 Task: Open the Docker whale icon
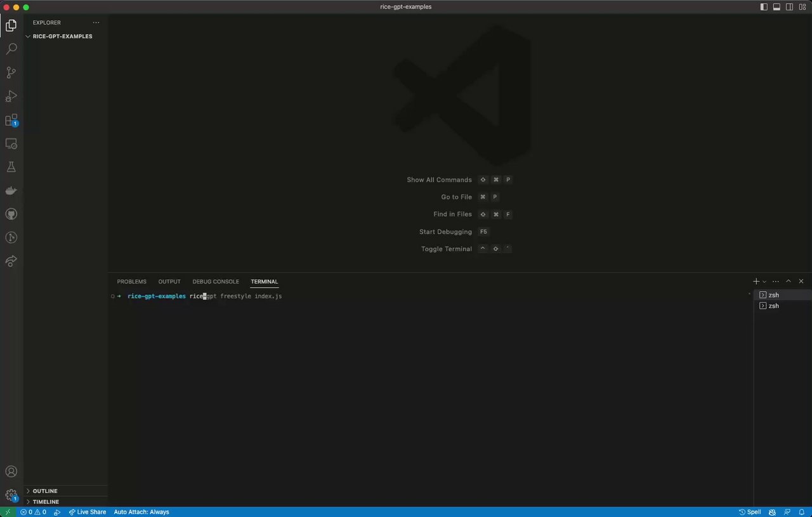pos(11,190)
